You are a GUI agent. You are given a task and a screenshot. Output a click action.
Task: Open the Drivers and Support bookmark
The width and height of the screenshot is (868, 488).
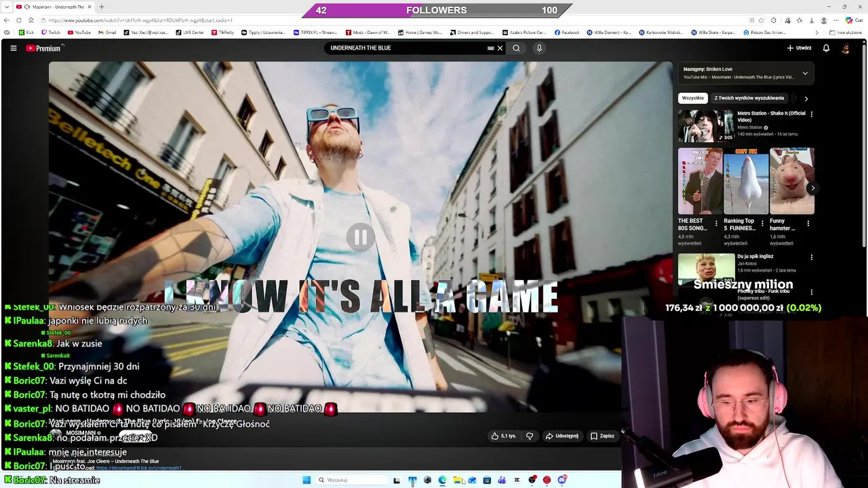(472, 33)
